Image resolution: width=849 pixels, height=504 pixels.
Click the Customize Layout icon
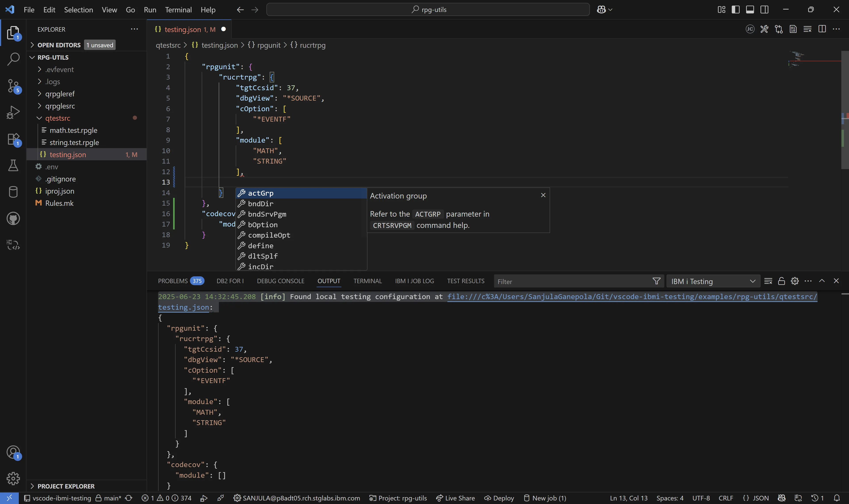pyautogui.click(x=721, y=10)
